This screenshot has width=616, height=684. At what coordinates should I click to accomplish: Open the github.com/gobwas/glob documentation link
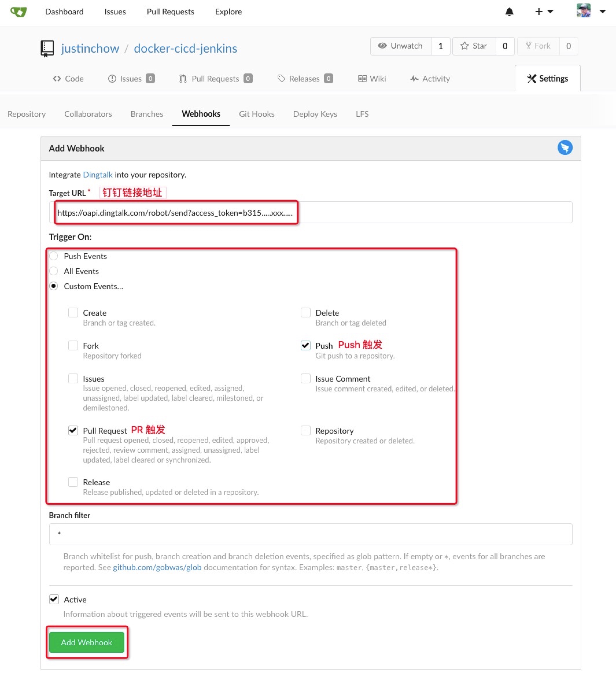pyautogui.click(x=157, y=567)
